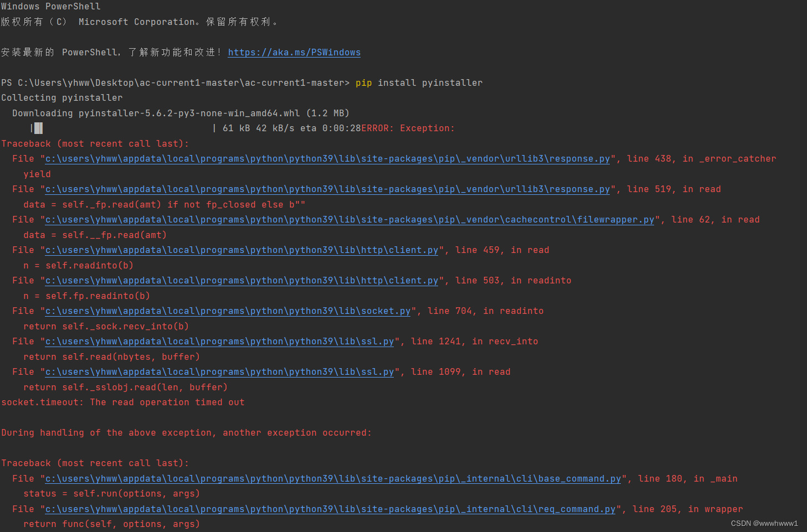Click the CSDN watermark text
This screenshot has height=532, width=807.
pos(764,523)
